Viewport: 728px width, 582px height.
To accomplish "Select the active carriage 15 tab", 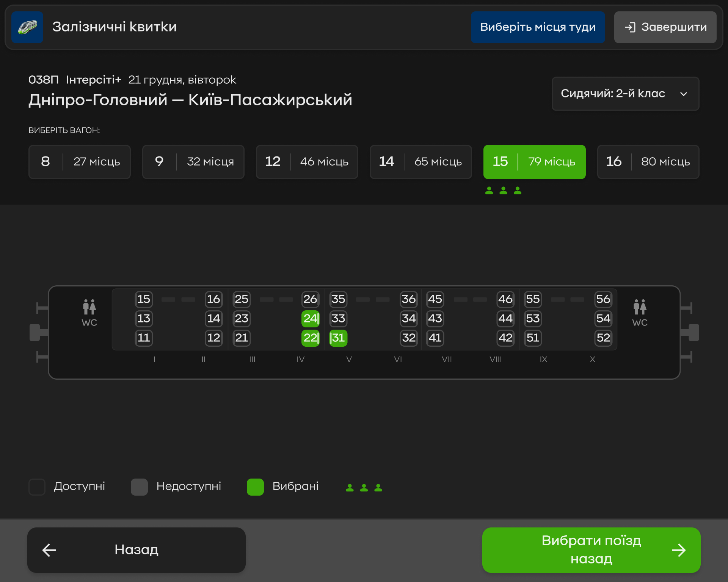I will (x=535, y=162).
